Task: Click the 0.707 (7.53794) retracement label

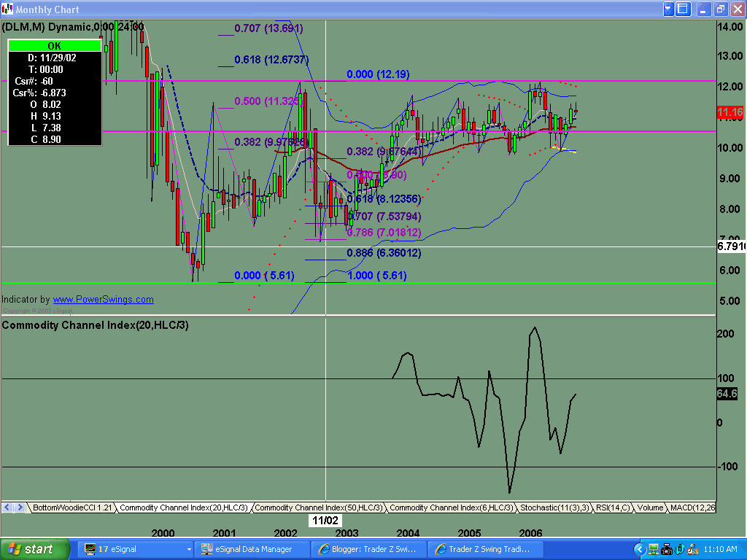Action: [384, 217]
